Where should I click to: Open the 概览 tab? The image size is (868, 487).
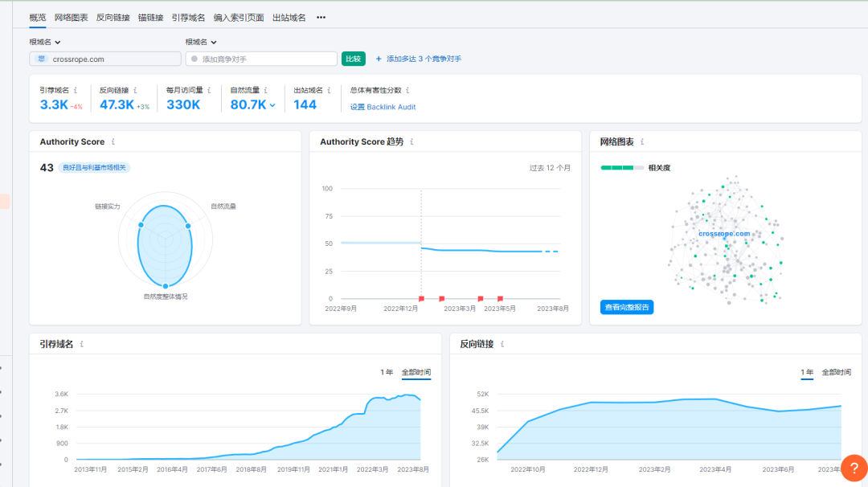tap(38, 18)
